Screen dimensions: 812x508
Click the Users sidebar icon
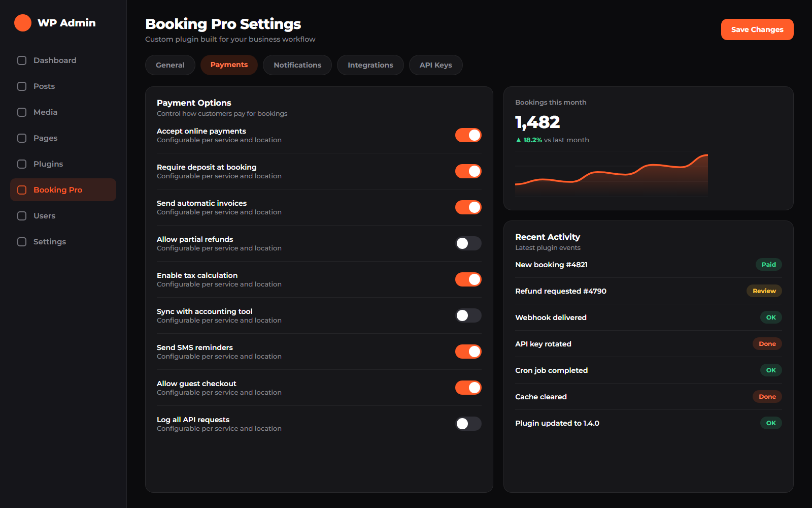22,216
